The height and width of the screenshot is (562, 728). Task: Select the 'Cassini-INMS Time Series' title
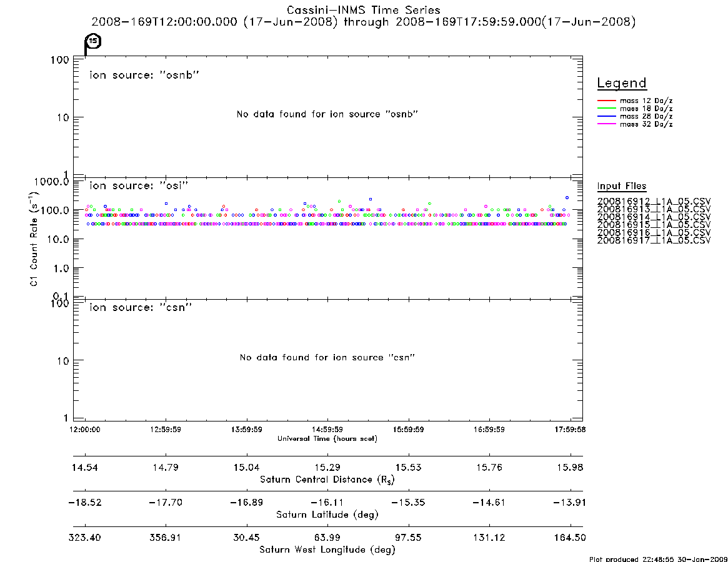[364, 10]
